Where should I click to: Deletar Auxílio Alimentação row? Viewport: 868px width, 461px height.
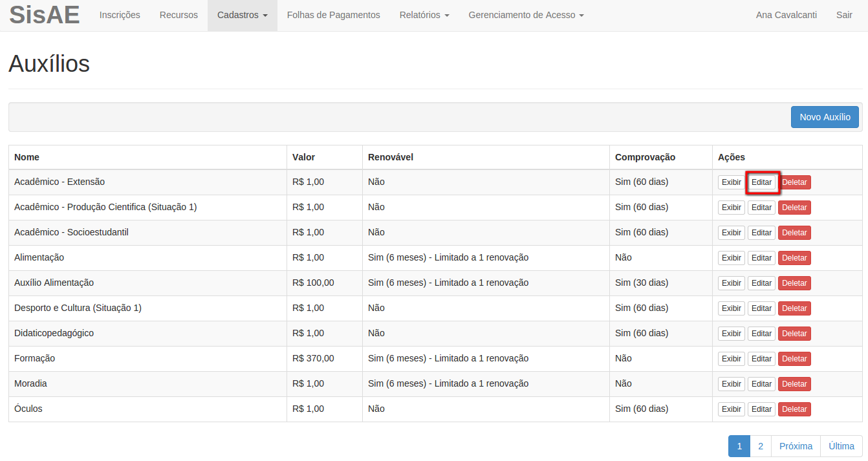794,283
